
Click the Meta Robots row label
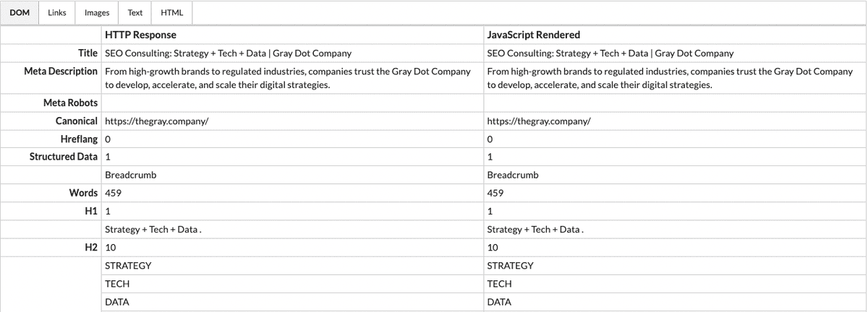click(x=71, y=103)
